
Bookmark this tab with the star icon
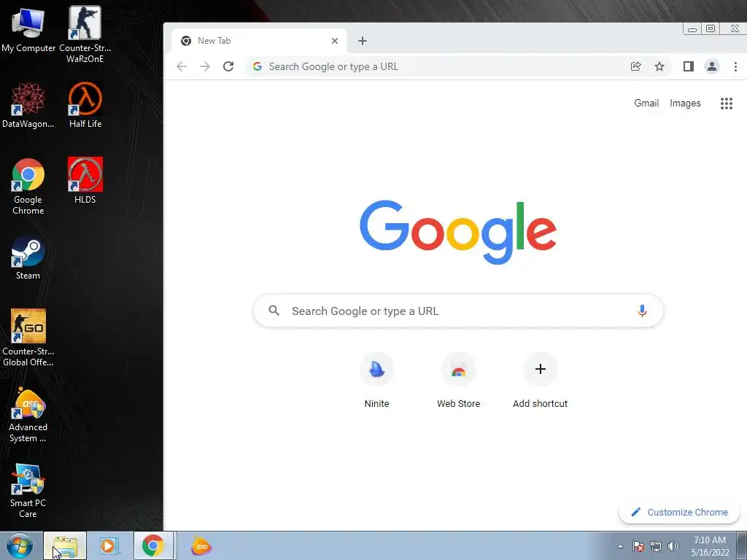pyautogui.click(x=659, y=66)
